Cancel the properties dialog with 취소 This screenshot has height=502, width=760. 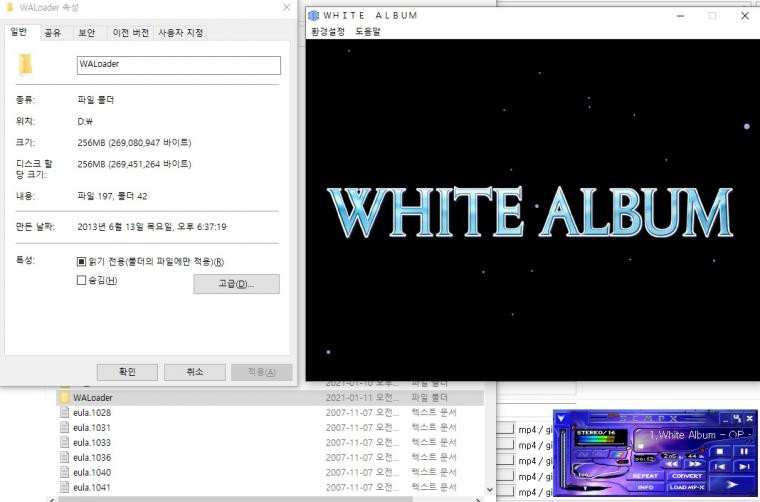pos(194,372)
